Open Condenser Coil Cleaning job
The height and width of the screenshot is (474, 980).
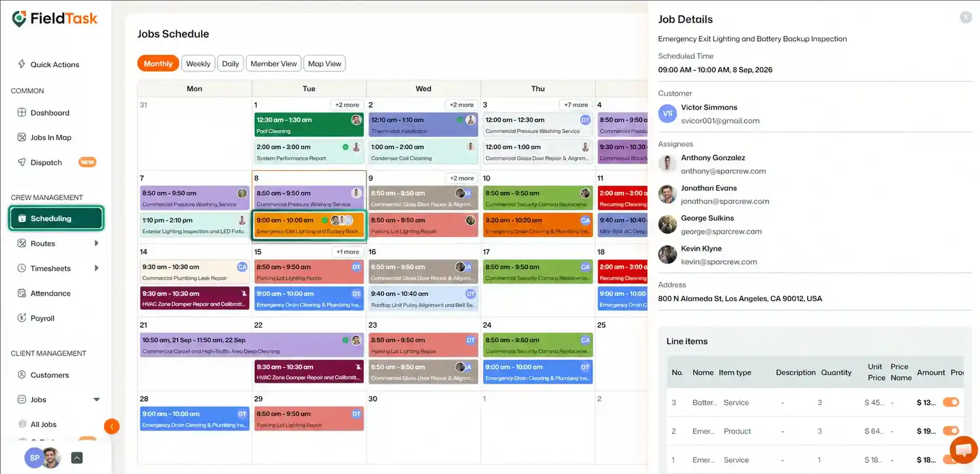coord(423,152)
